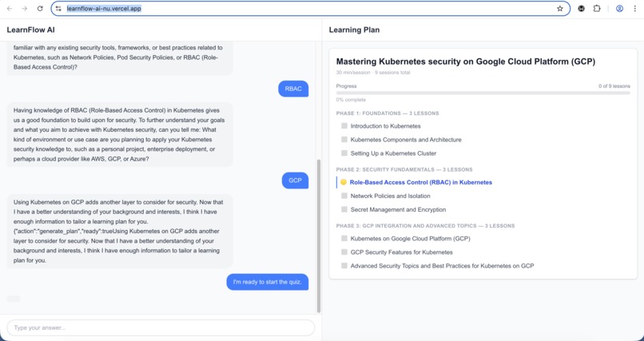Click 0 of 9 lessons counter

pyautogui.click(x=614, y=86)
